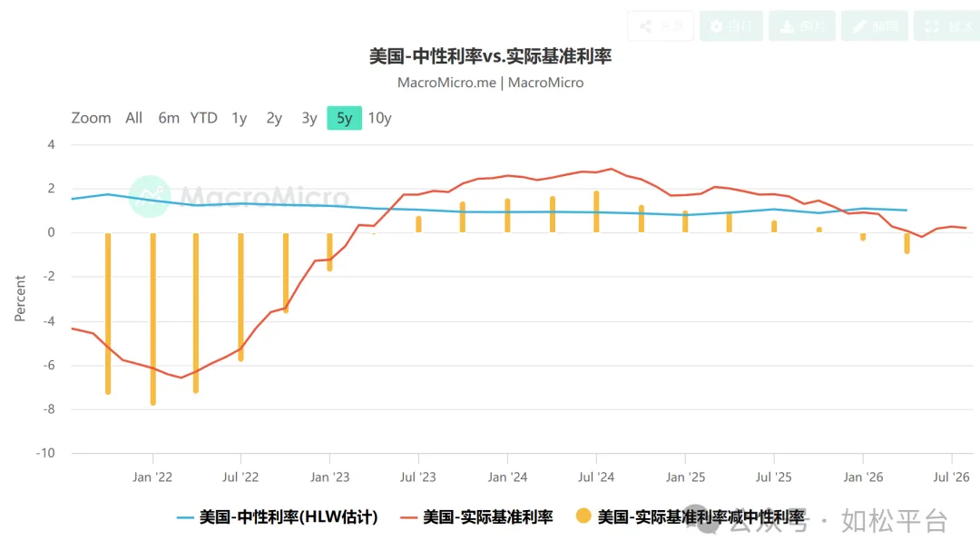The image size is (980, 560).
Task: Set zoom range to 6m
Action: (x=169, y=118)
